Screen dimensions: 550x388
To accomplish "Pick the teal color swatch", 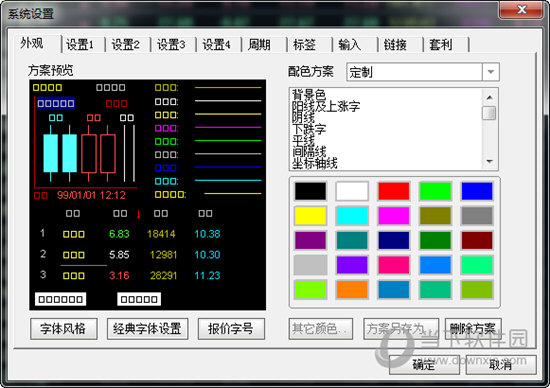I will [x=352, y=240].
